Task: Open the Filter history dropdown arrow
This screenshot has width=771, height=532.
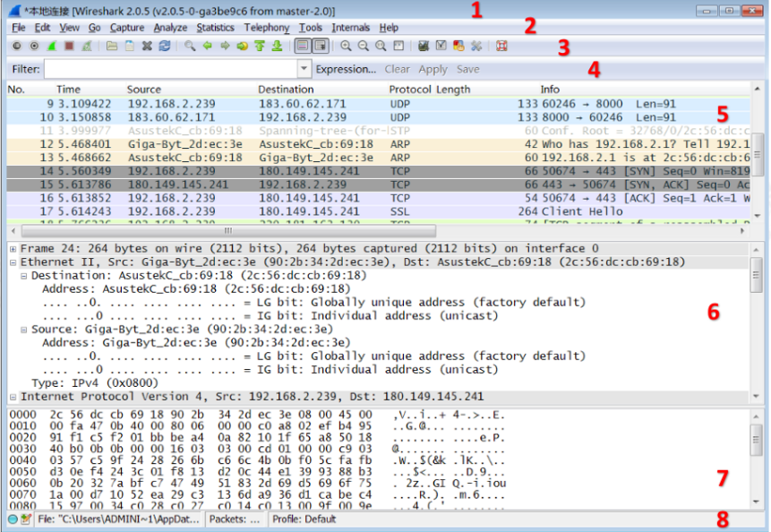Action: click(x=304, y=69)
